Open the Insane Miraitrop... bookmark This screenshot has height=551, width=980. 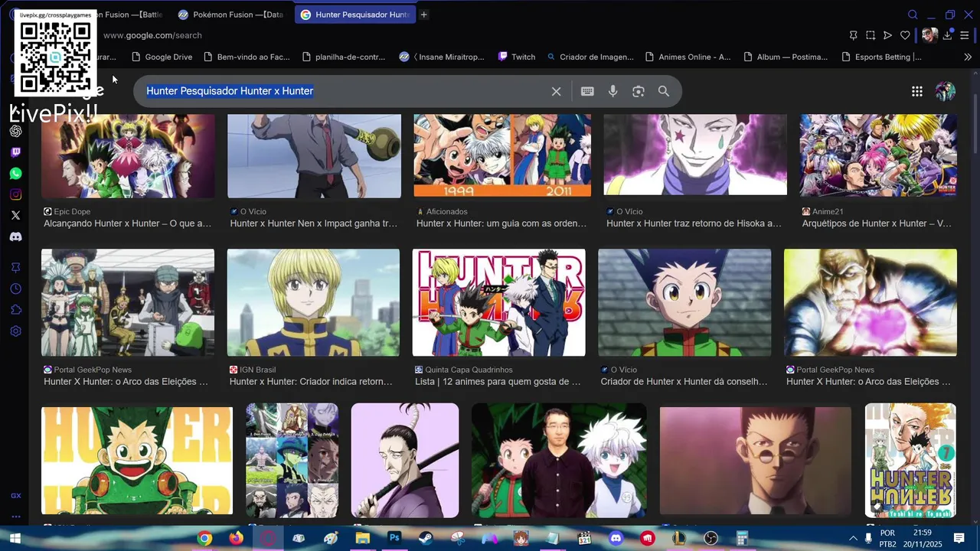[442, 57]
